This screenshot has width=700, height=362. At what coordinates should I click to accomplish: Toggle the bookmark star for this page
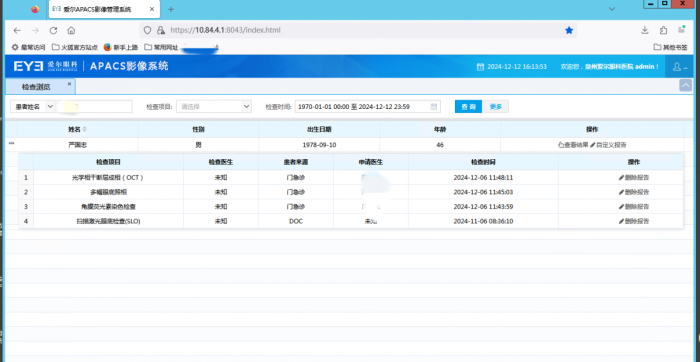[x=569, y=30]
